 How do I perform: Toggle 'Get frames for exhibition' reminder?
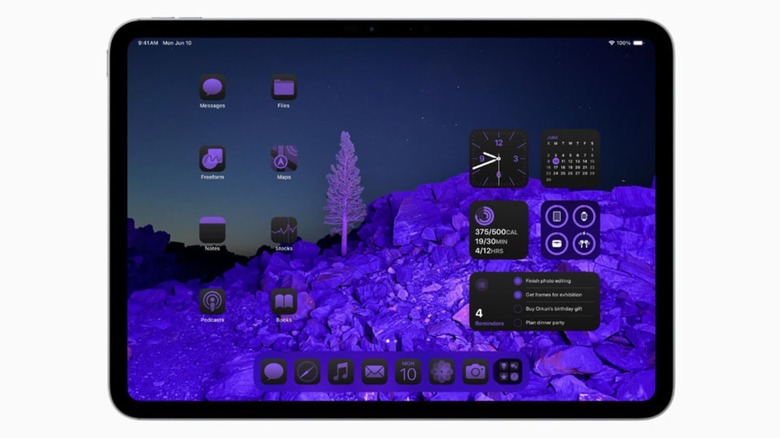[517, 295]
